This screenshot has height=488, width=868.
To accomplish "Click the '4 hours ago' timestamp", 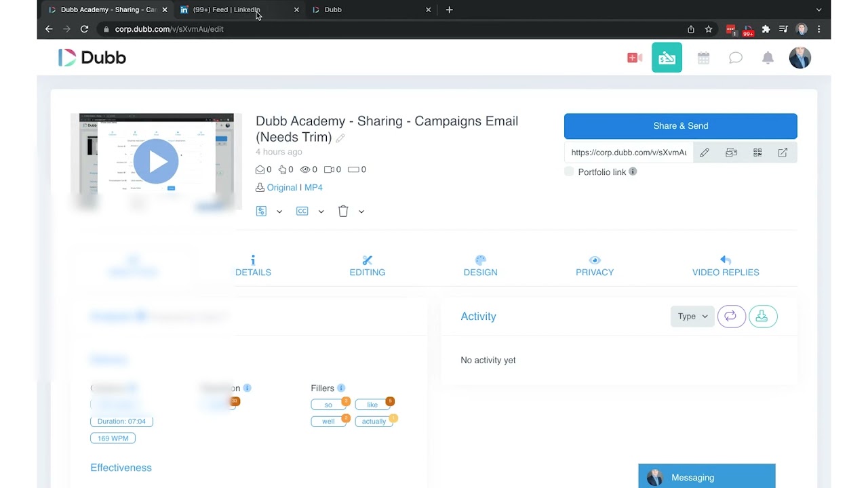I will point(279,152).
